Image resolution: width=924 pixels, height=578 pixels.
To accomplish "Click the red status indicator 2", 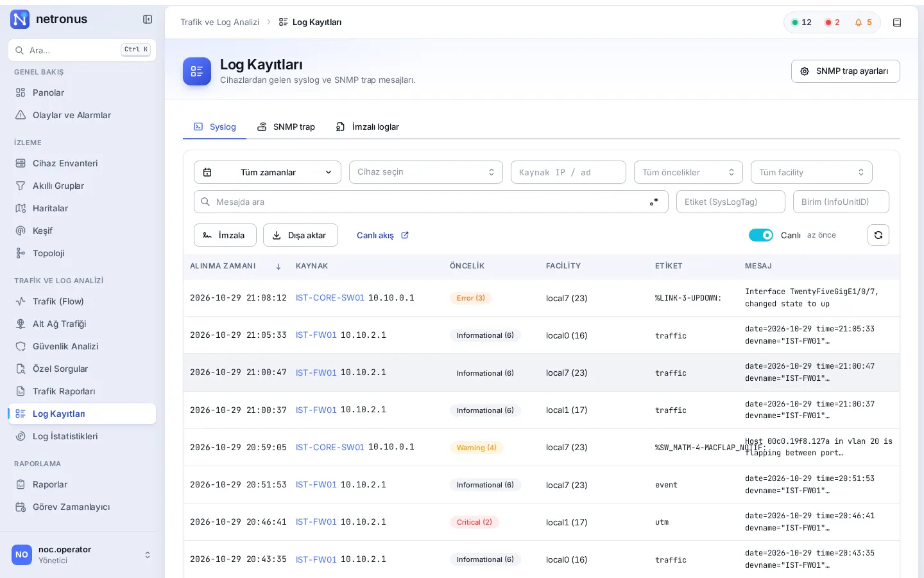I will 832,22.
